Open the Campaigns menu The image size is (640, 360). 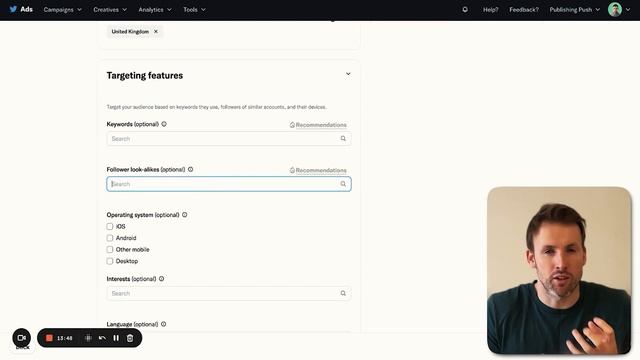pos(62,9)
